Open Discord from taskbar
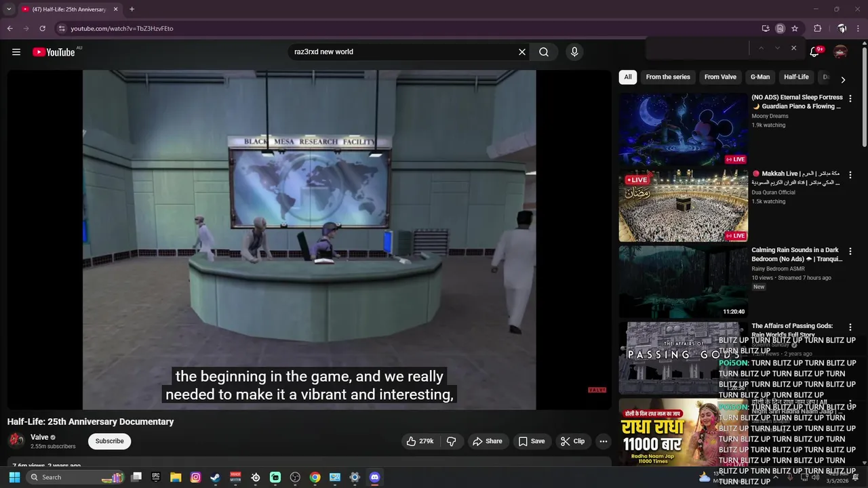Viewport: 868px width, 488px height. click(x=374, y=477)
